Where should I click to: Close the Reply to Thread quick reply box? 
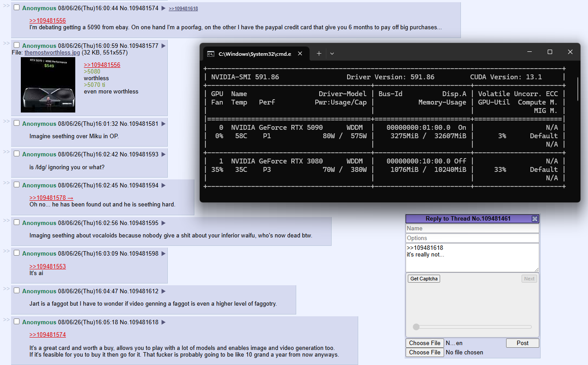tap(534, 219)
